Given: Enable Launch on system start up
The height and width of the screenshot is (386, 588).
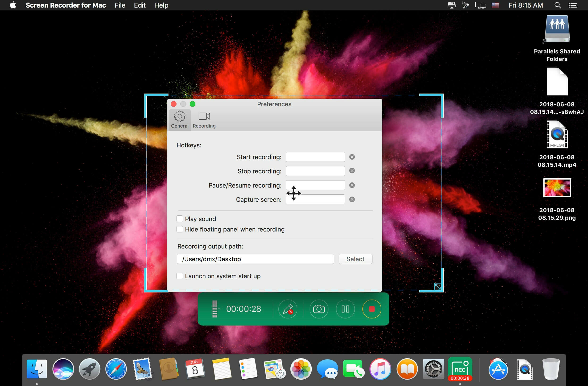Looking at the screenshot, I should [180, 276].
